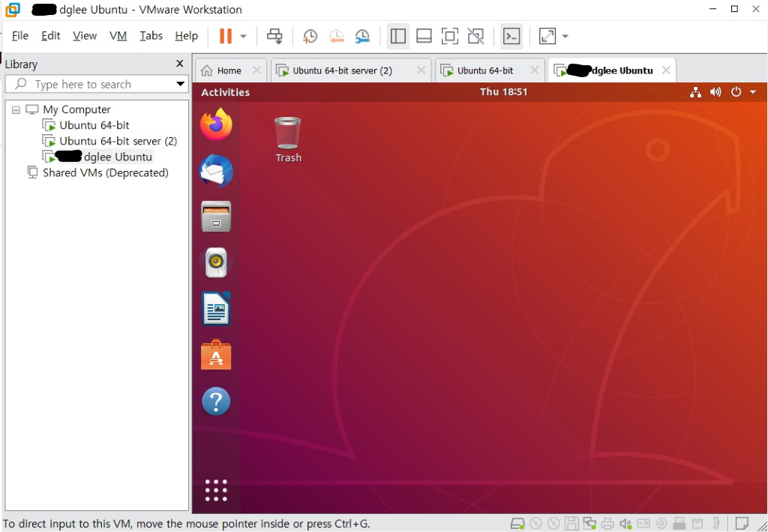Open the View menu
Image resolution: width=768 pixels, height=532 pixels.
(85, 36)
